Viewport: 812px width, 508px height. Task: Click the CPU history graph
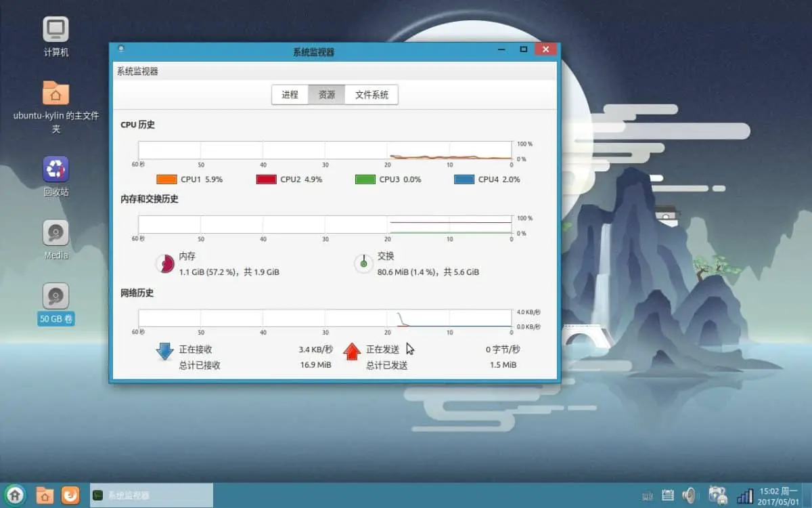coord(325,150)
